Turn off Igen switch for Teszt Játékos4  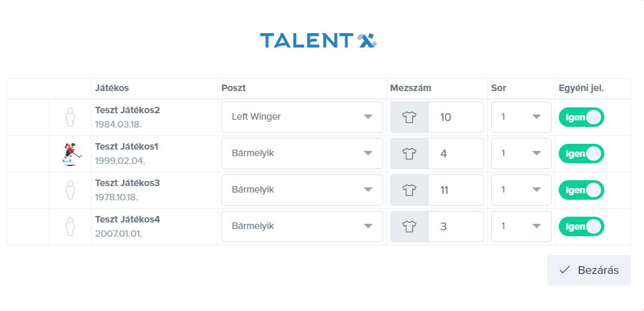point(581,226)
